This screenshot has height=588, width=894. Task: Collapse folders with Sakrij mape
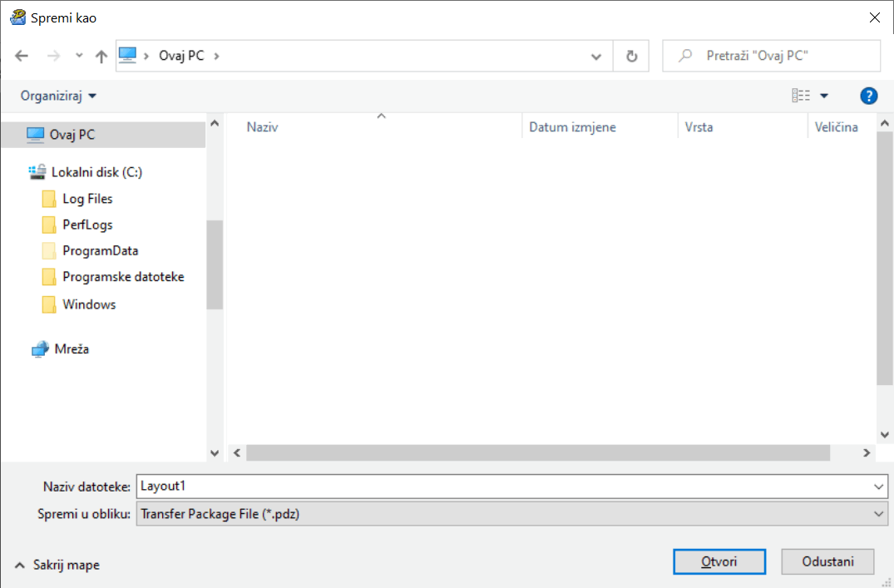57,566
